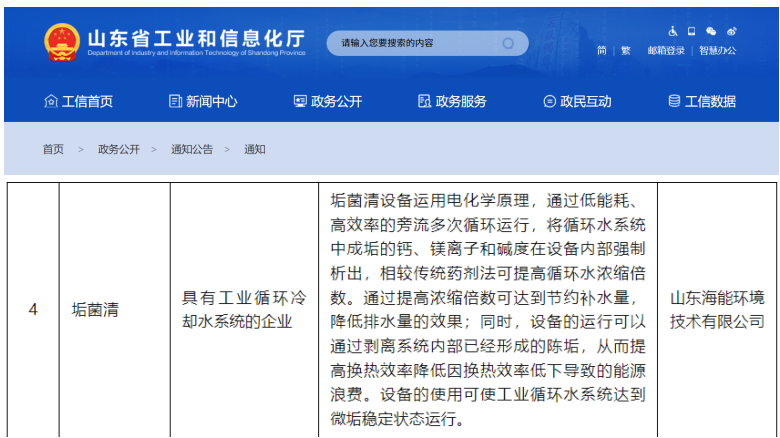Click the search magnifier icon
The height and width of the screenshot is (438, 780).
tap(508, 44)
